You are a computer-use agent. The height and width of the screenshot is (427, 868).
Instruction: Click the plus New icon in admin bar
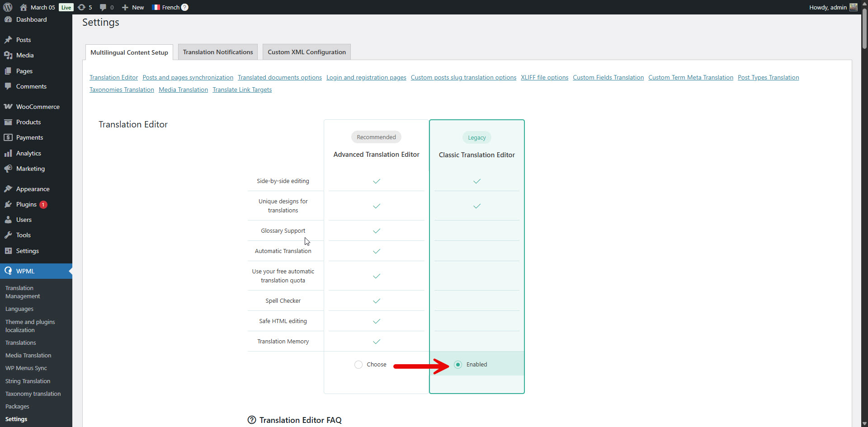tap(125, 7)
